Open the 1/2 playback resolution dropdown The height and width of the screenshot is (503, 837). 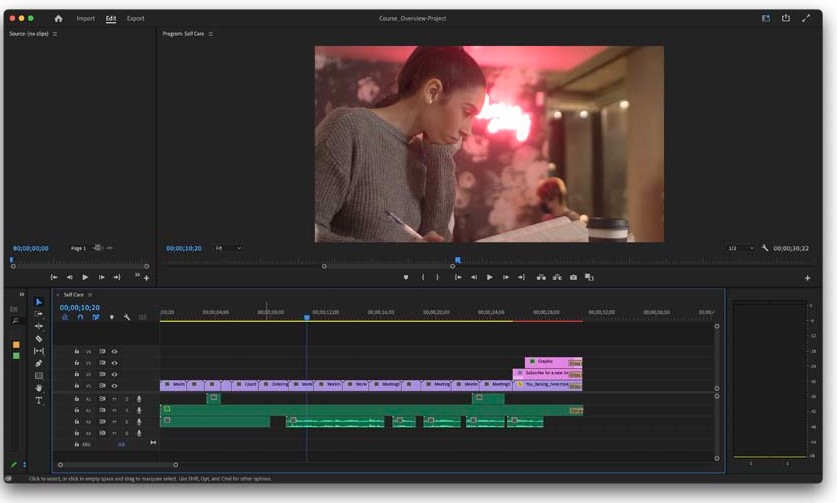tap(741, 248)
